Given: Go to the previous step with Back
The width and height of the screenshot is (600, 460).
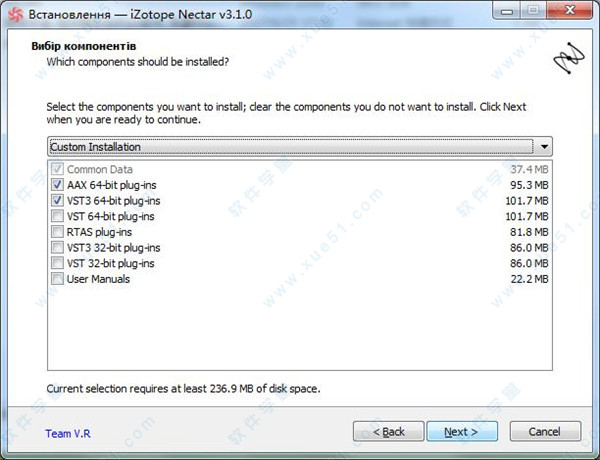Looking at the screenshot, I should tap(388, 432).
